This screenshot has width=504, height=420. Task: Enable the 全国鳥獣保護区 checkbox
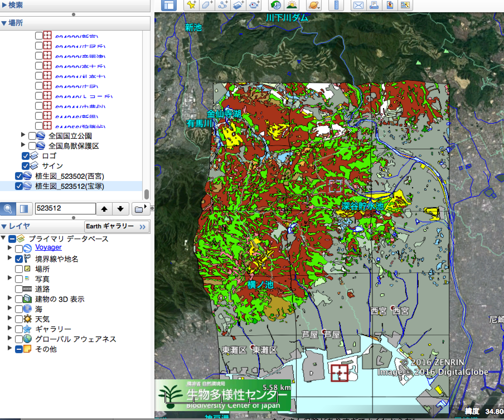pyautogui.click(x=32, y=146)
